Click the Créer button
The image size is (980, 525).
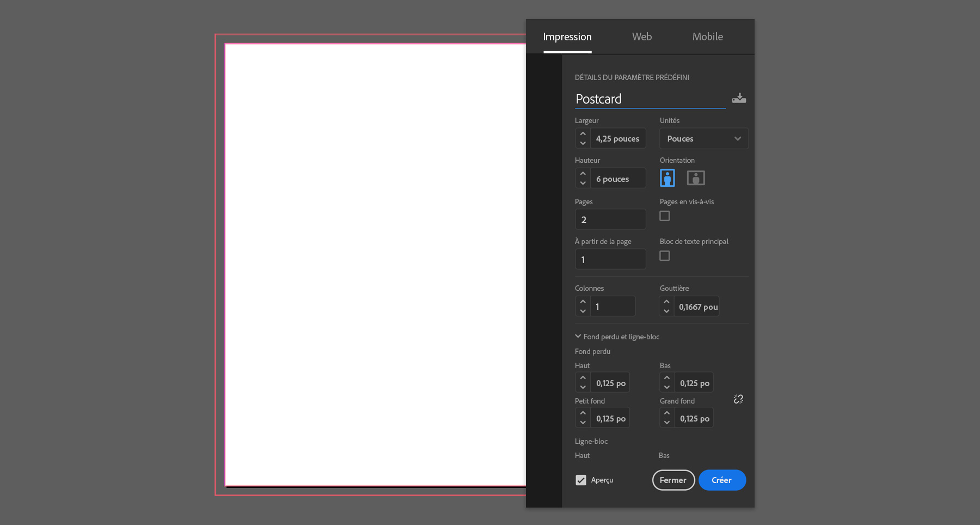pyautogui.click(x=722, y=480)
